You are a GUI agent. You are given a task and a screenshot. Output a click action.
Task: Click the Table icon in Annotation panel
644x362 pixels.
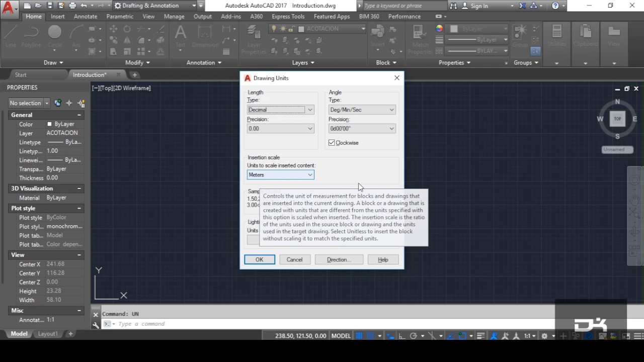point(226,51)
